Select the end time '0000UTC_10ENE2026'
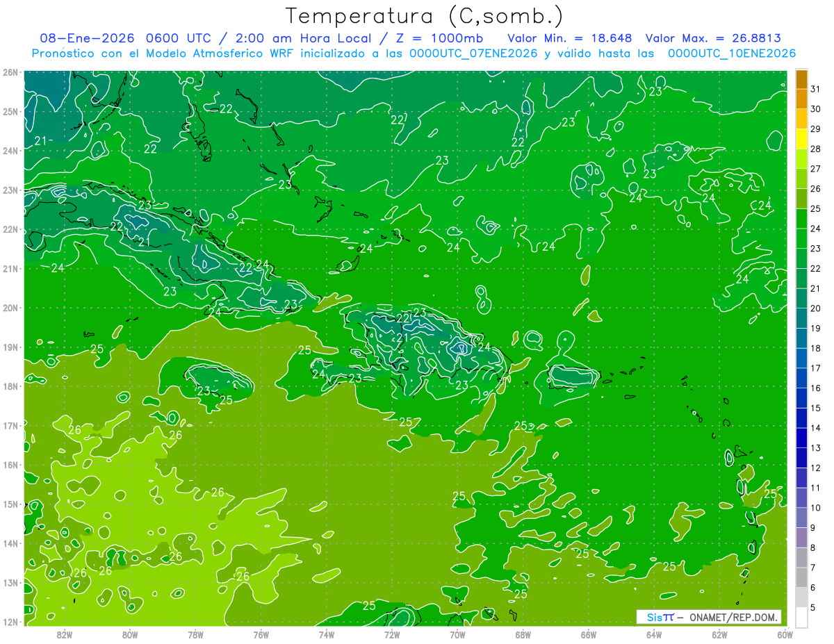834x644 pixels. 732,53
